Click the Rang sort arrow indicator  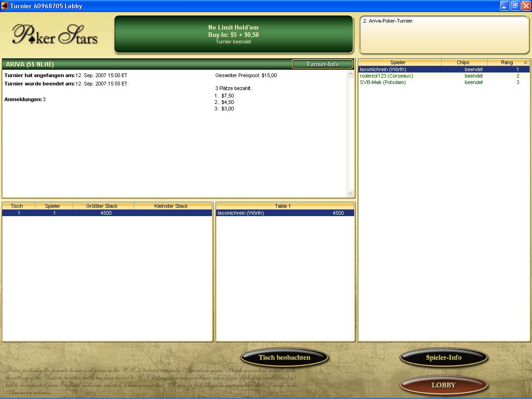(526, 62)
